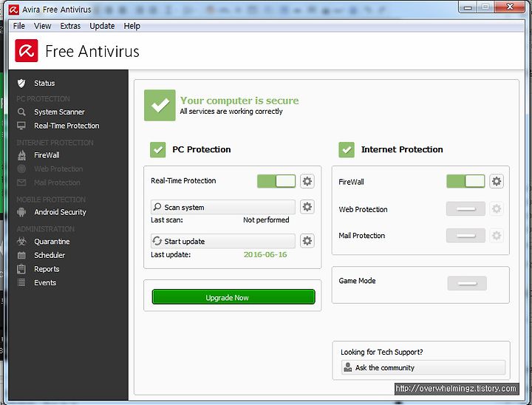Click the 'Last update:' label
The image size is (532, 405).
pyautogui.click(x=171, y=255)
